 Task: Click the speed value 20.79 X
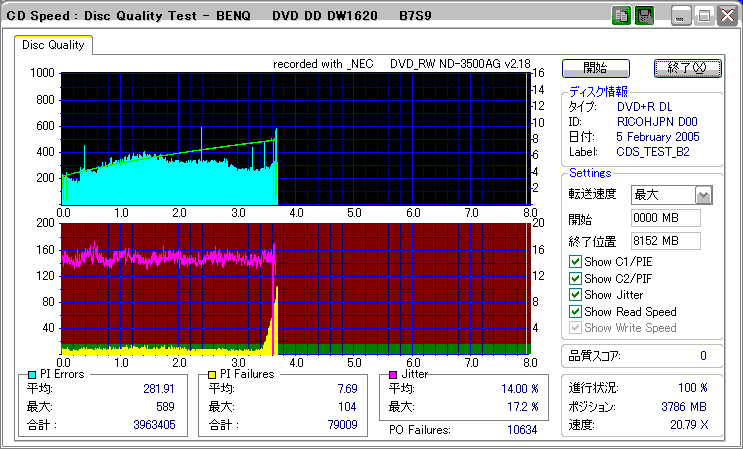point(689,425)
